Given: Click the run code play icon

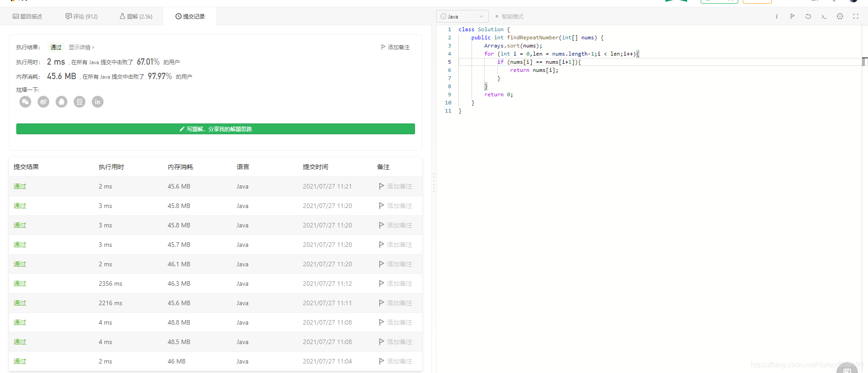Looking at the screenshot, I should pyautogui.click(x=793, y=16).
